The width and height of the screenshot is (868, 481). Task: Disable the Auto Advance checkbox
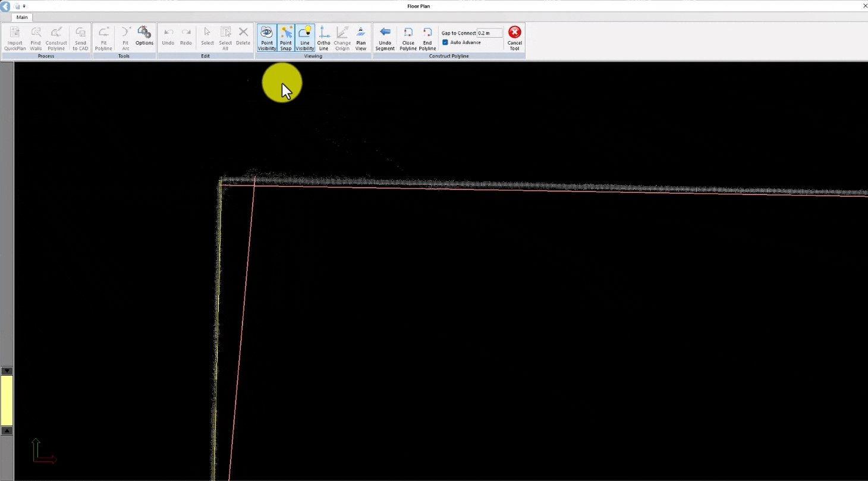445,42
